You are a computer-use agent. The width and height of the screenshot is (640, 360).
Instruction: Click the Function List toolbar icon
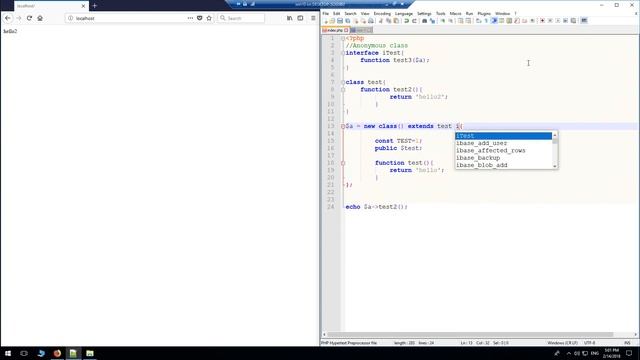(x=517, y=20)
